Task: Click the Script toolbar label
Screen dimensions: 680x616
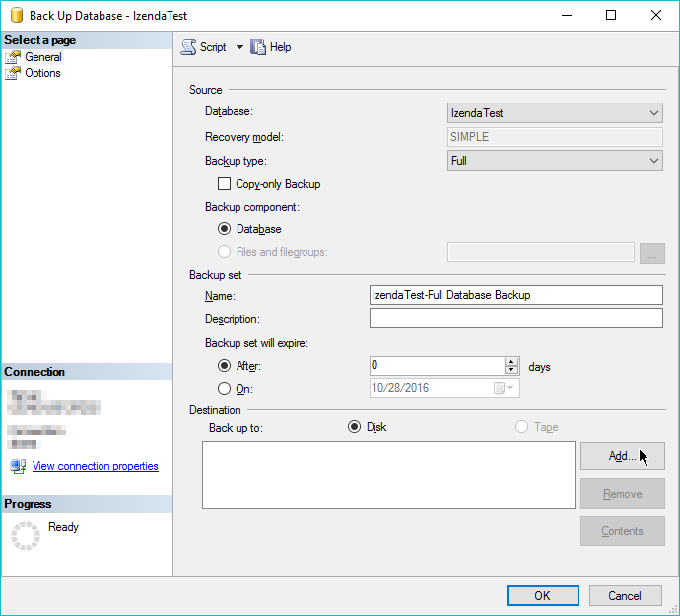Action: pos(213,47)
